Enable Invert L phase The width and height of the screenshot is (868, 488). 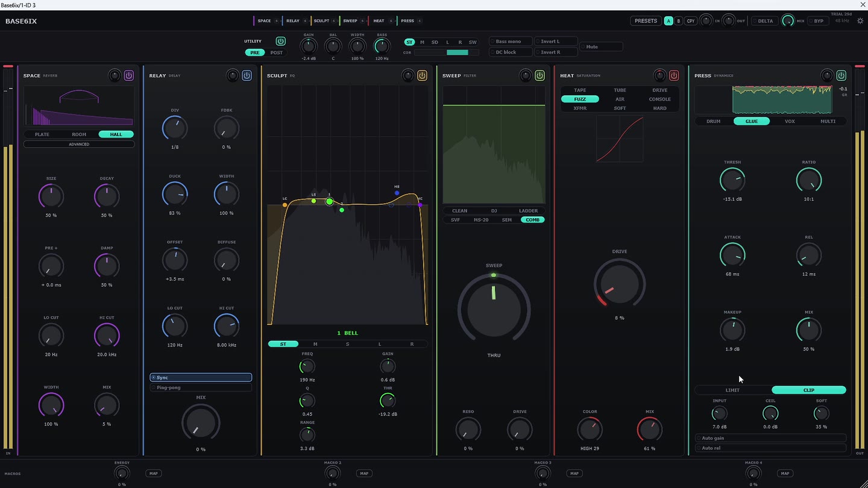(x=556, y=42)
